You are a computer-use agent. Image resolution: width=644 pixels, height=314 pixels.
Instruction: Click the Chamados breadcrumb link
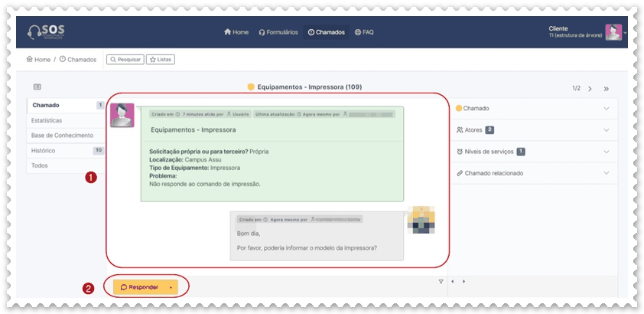pos(78,59)
